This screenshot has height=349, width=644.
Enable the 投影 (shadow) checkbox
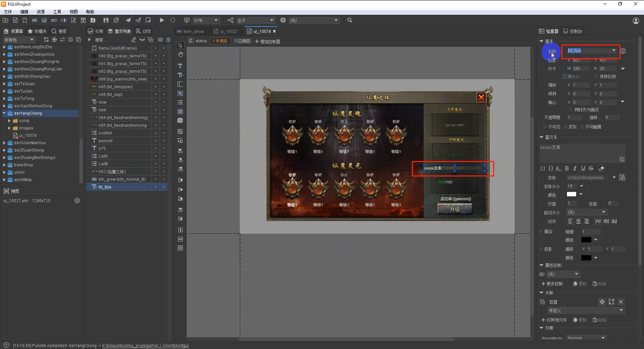[x=541, y=249]
